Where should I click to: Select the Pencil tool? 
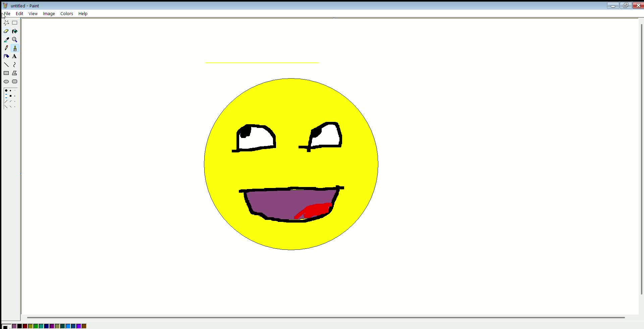6,48
